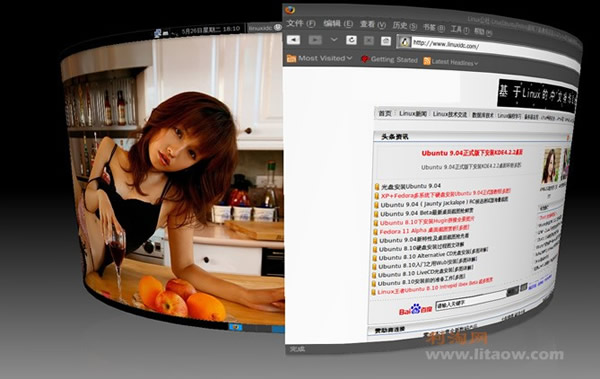Viewport: 600px width, 379px height.
Task: Click the Baidu paw logo
Action: (416, 309)
